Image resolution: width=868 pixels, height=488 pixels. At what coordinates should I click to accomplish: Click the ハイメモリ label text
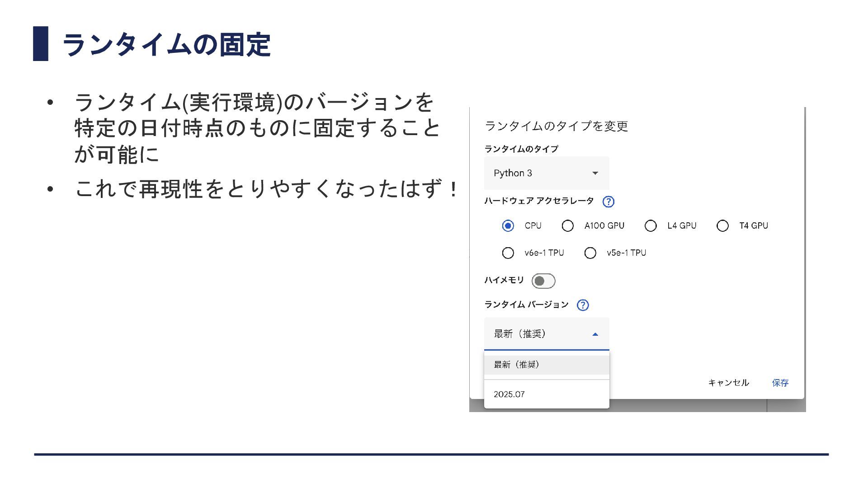(504, 280)
